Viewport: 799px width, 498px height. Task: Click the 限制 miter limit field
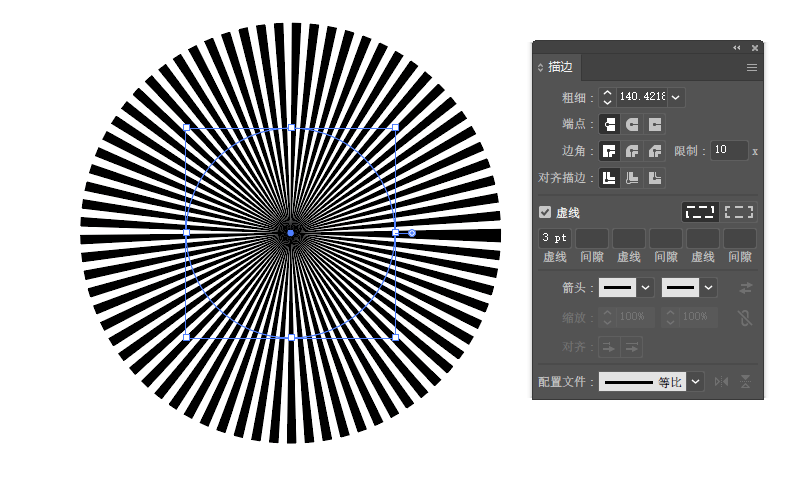point(728,151)
